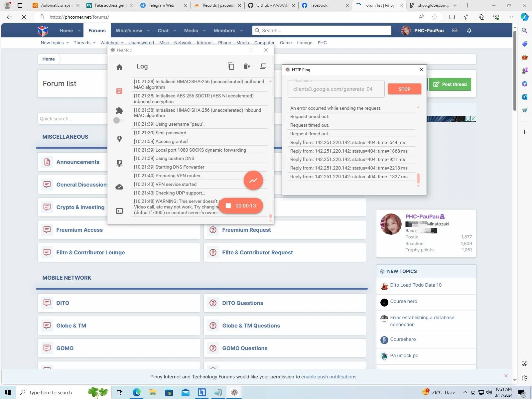Open NetMod from the taskbar
532x399 pixels.
click(234, 392)
